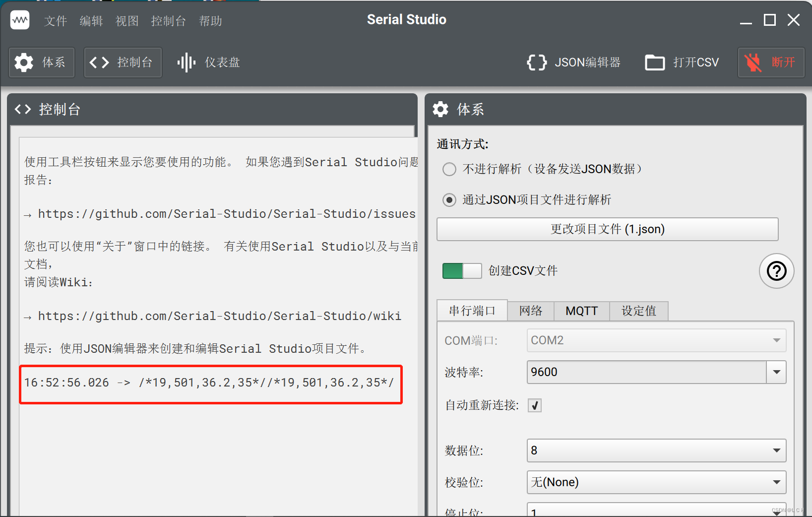Screen dimensions: 812x517
Task: Click the GitHub wiki URL text
Action: click(x=220, y=316)
